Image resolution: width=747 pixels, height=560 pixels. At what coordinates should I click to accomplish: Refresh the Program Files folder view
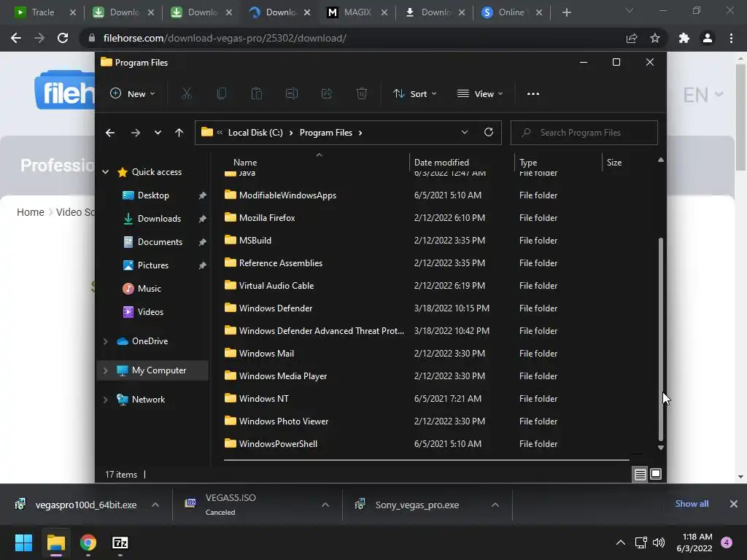[x=488, y=133]
